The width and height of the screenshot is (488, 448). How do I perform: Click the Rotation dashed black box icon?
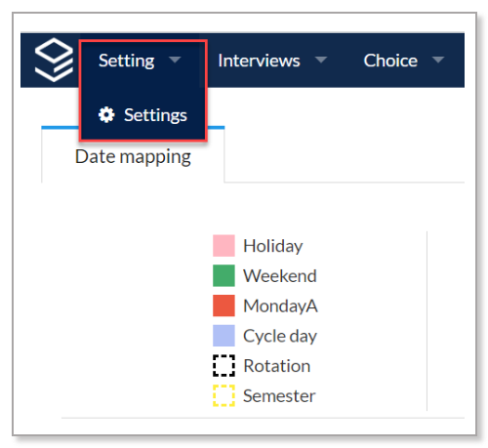pos(224,366)
